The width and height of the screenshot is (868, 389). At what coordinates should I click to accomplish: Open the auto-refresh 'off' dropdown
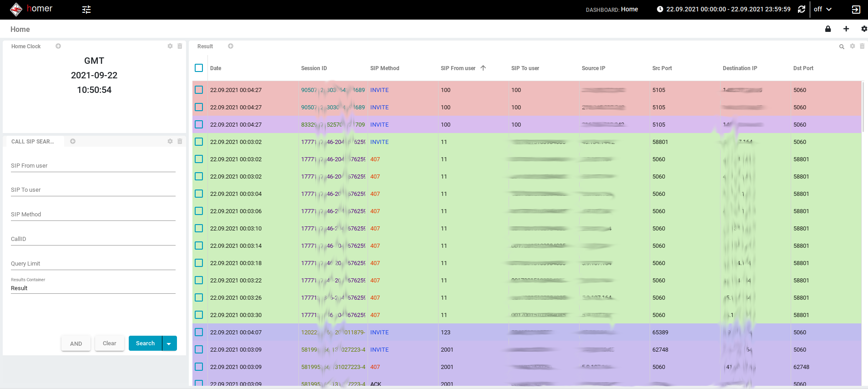pyautogui.click(x=823, y=9)
